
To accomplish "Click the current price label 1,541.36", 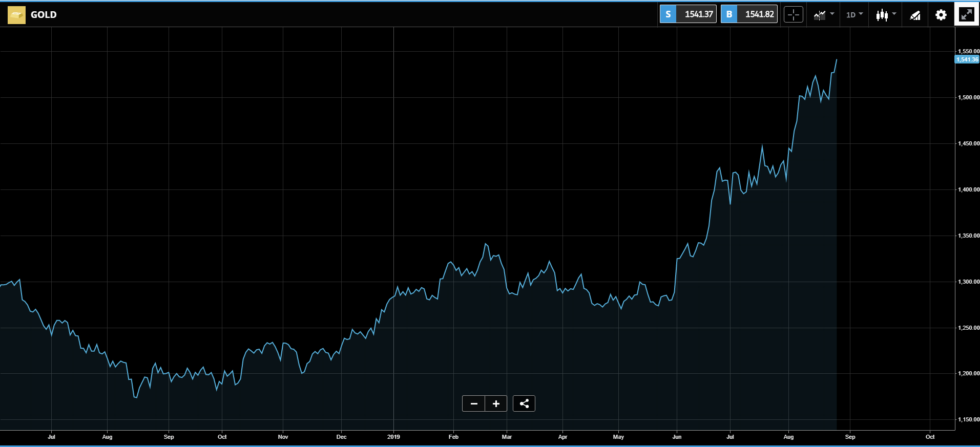I will (x=967, y=59).
